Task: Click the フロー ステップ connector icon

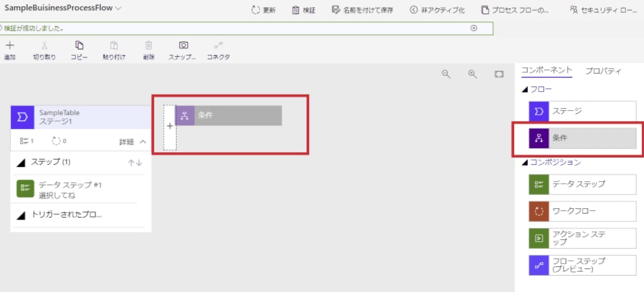Action: point(539,266)
